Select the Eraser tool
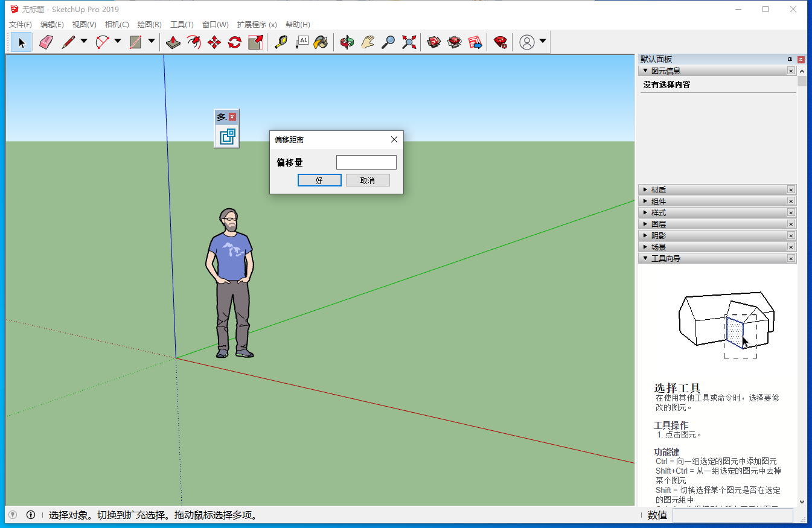This screenshot has height=528, width=812. pos(46,42)
